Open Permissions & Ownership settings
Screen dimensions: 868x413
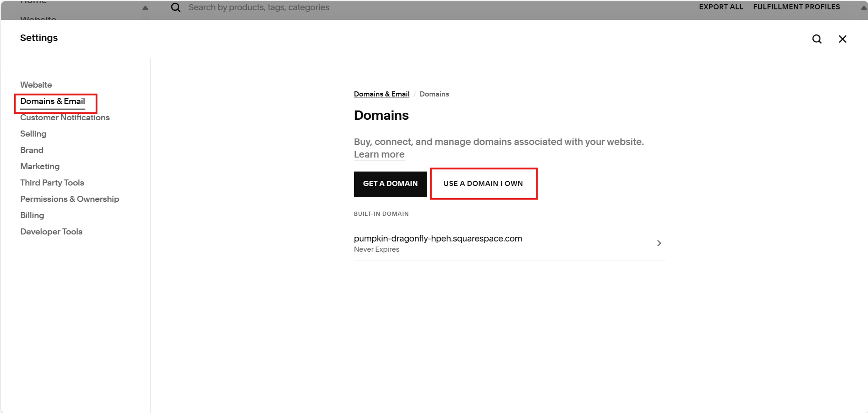point(69,199)
